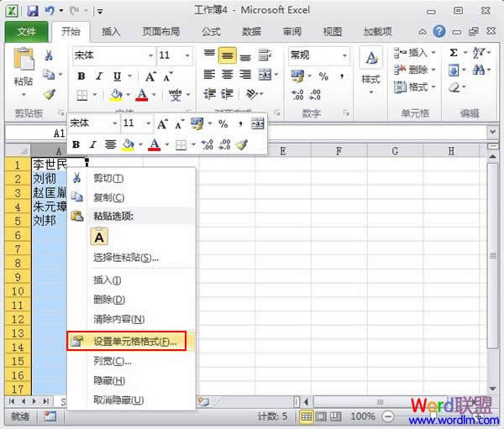504x429 pixels.
Task: Click Decrease Decimal icon in ribbon
Action: [315, 95]
